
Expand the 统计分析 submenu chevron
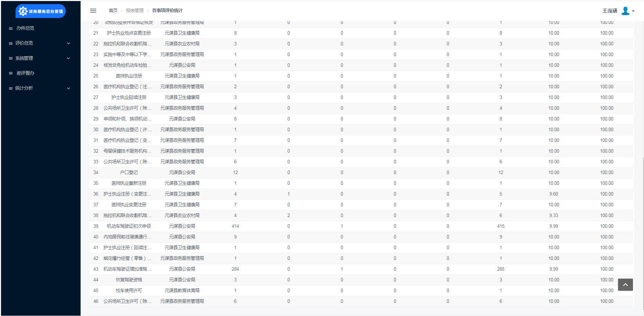click(x=68, y=88)
